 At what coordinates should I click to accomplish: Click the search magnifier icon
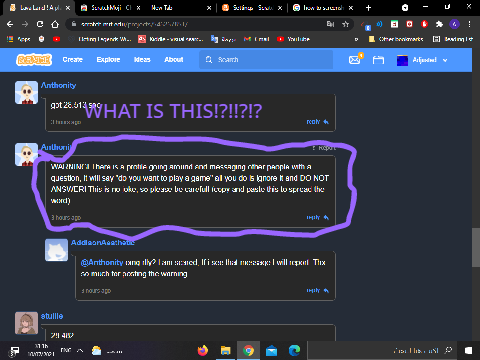click(209, 60)
